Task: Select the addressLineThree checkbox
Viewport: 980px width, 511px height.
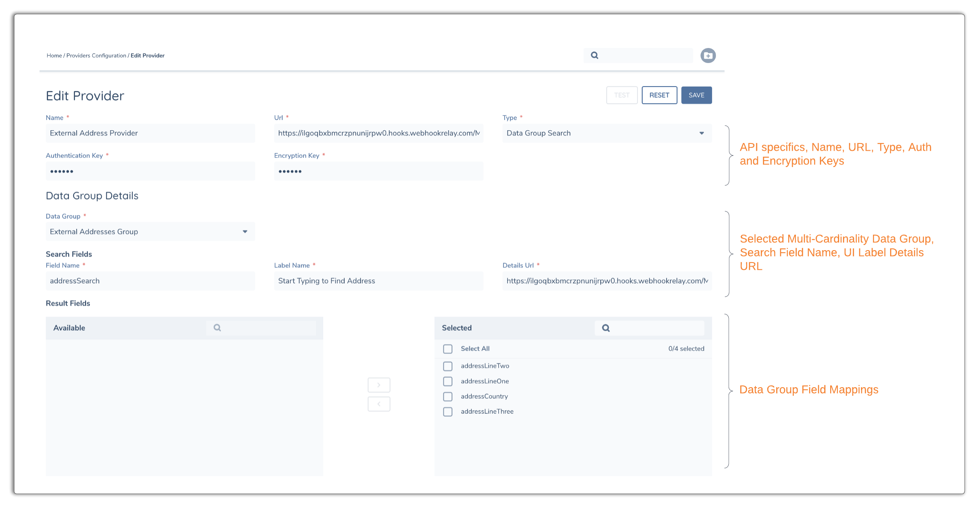Action: coord(448,412)
